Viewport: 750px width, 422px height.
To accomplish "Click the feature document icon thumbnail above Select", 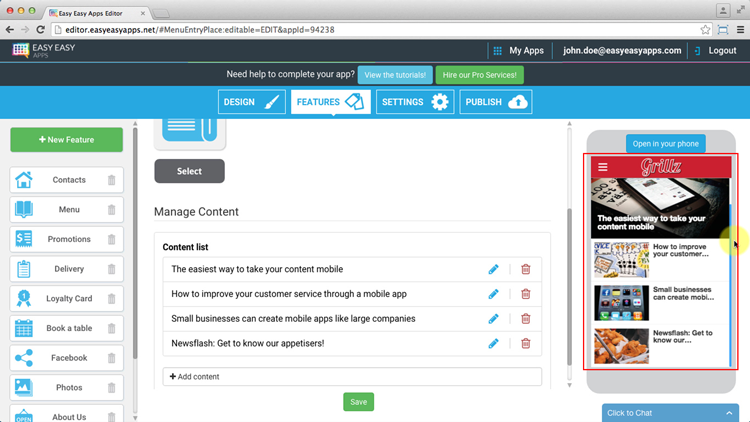I will (x=190, y=132).
